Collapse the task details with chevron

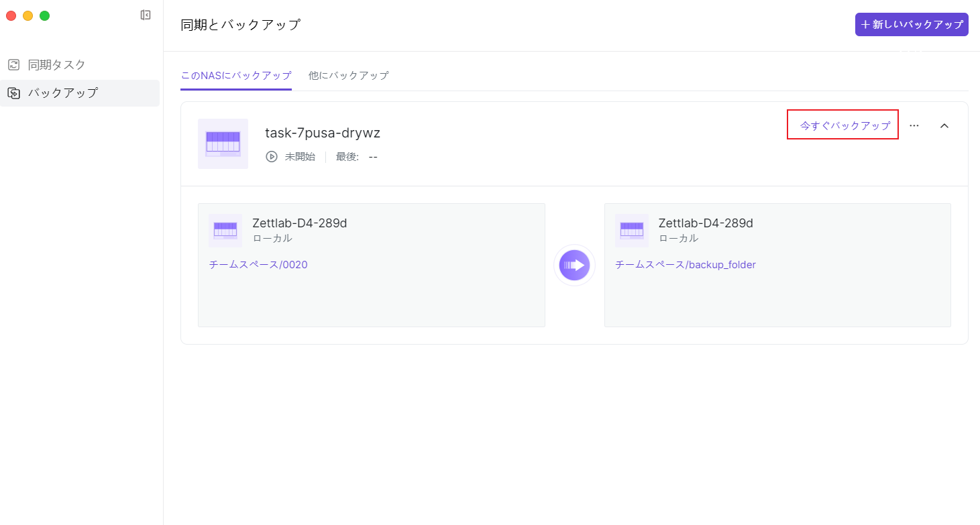(944, 125)
